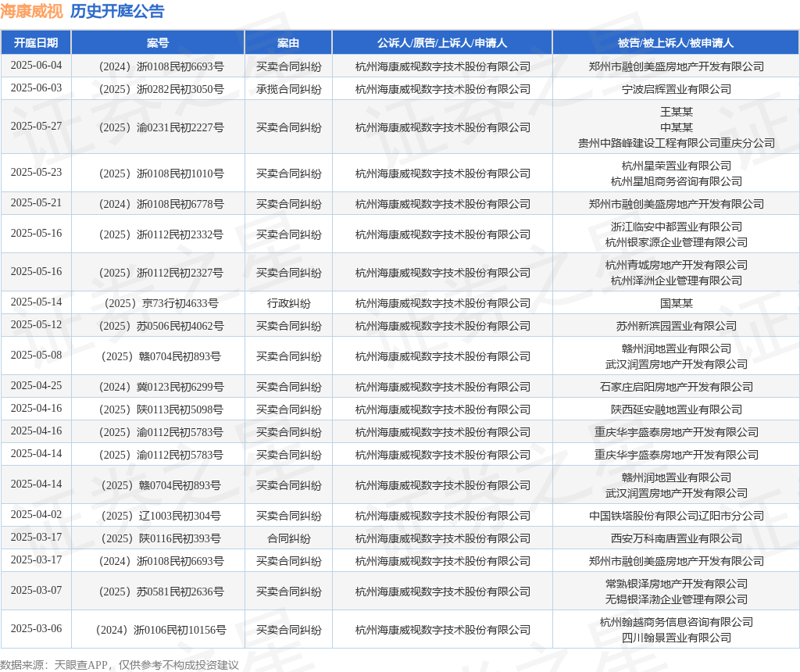Click 承揽合同纠纷 case cause cell

(289, 89)
